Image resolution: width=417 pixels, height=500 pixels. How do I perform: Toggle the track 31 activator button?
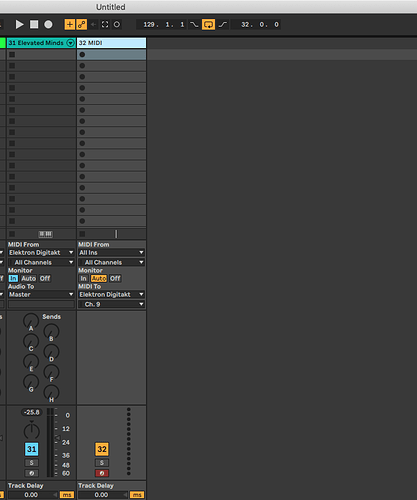[x=32, y=449]
